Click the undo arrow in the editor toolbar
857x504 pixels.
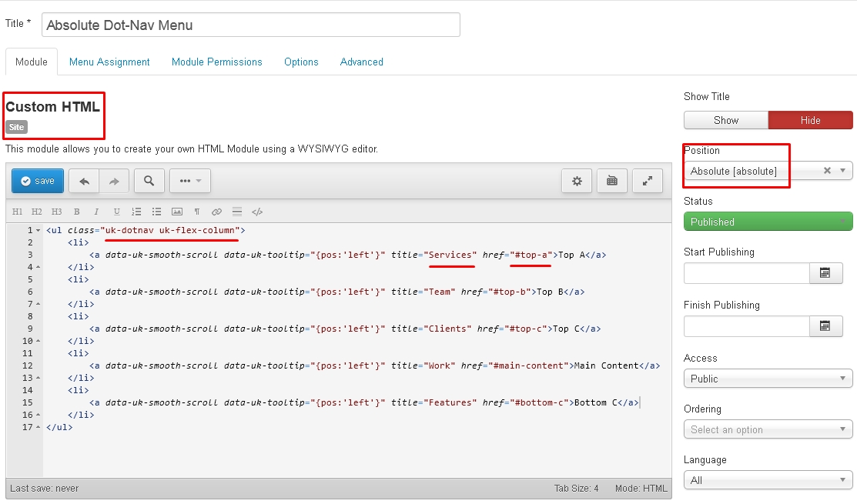(x=84, y=181)
